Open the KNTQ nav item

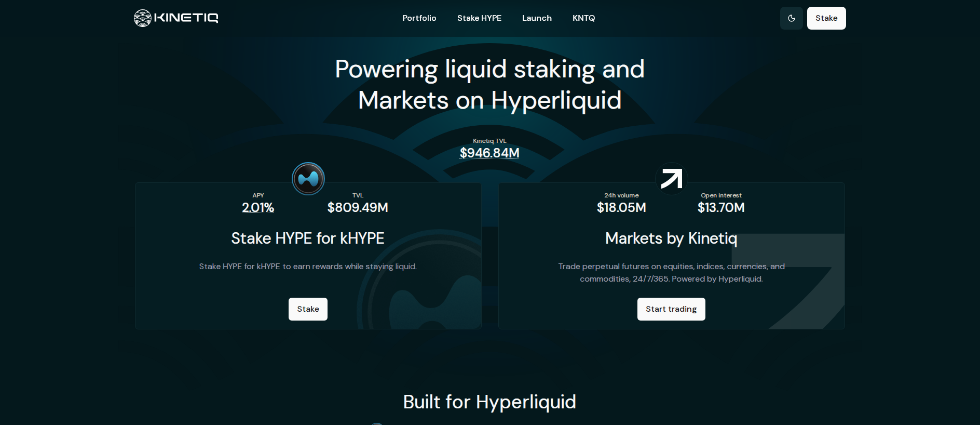pos(583,18)
